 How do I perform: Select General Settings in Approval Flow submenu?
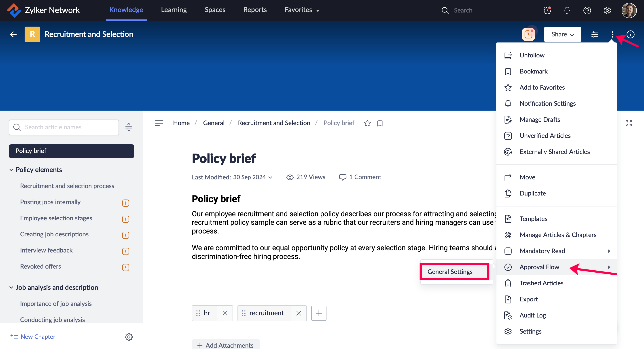click(x=450, y=271)
